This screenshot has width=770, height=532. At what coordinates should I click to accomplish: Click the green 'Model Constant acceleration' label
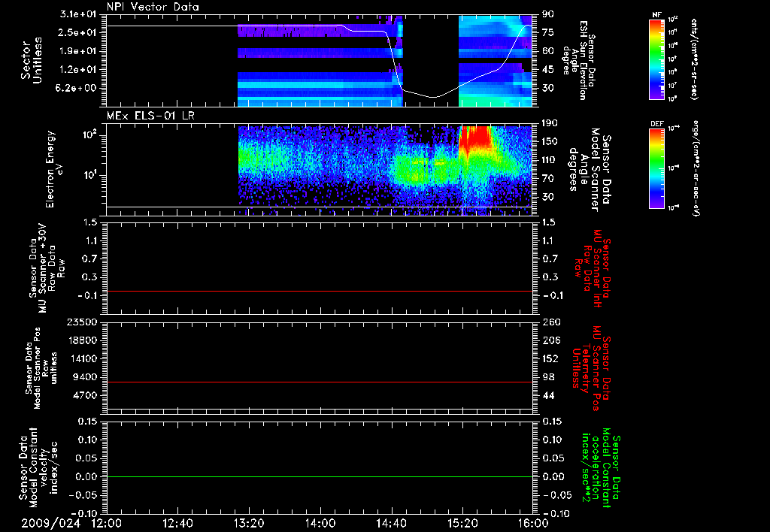[x=600, y=468]
